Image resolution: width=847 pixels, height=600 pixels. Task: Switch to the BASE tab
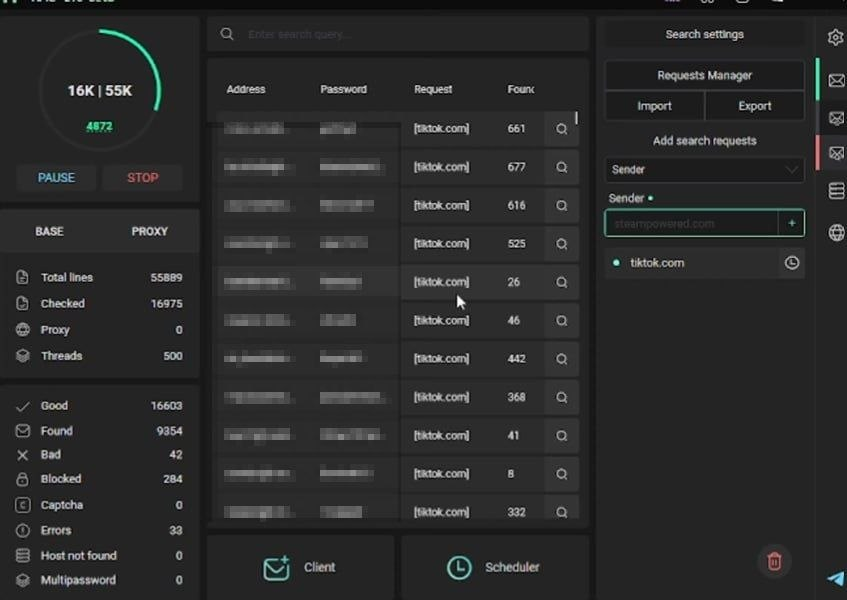point(49,231)
